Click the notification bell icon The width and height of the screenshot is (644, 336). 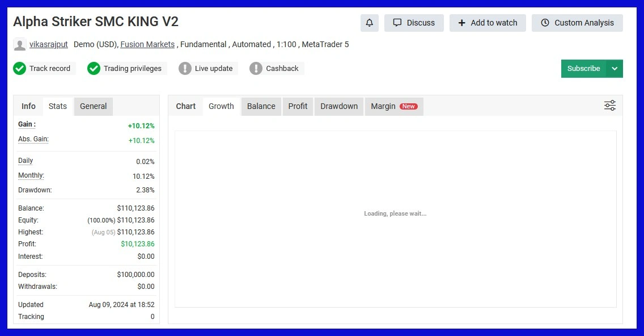369,23
